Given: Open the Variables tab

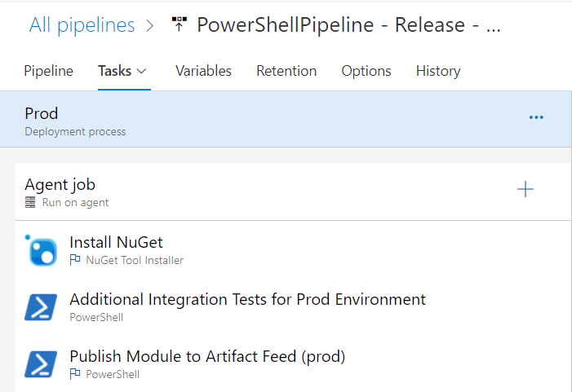Looking at the screenshot, I should (203, 71).
